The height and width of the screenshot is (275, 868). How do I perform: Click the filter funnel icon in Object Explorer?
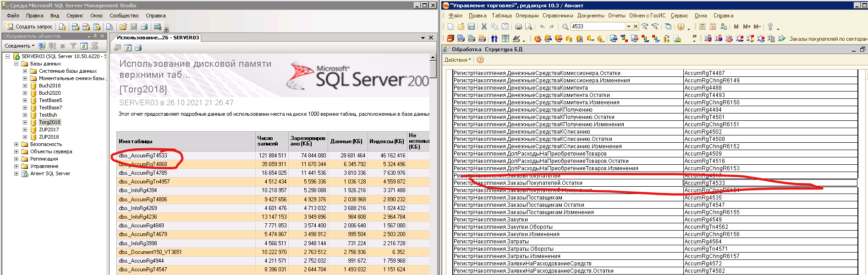[73, 46]
